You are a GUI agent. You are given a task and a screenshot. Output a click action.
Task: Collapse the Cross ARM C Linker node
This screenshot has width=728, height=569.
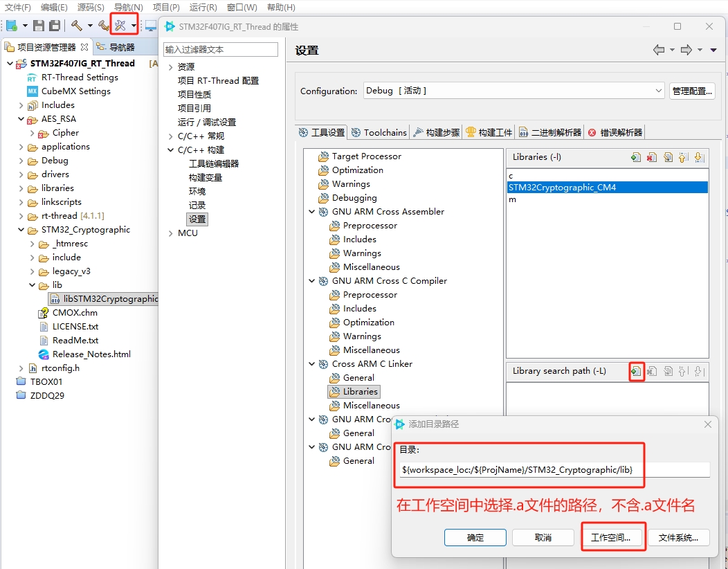[312, 364]
